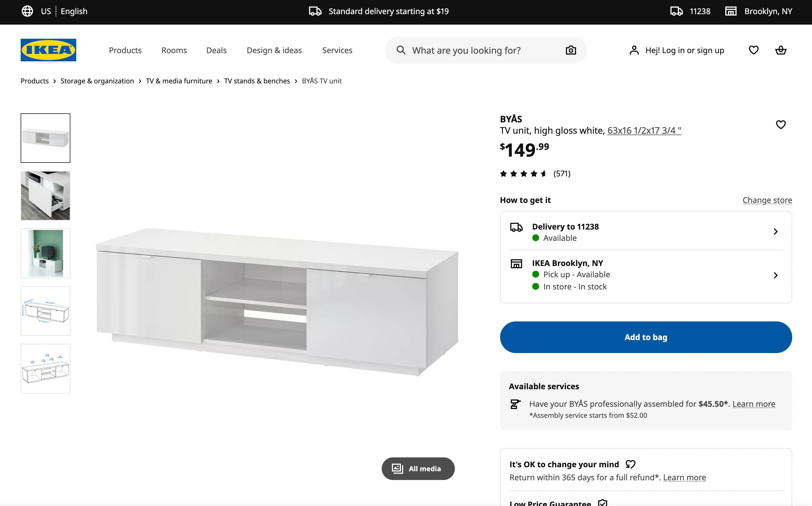Click the 4.5-star rating
Viewport: 812px width, 506px height.
(x=523, y=174)
